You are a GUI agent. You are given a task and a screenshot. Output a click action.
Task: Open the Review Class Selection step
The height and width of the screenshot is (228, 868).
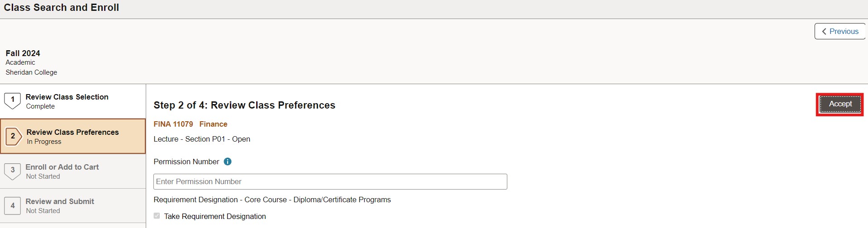[67, 97]
